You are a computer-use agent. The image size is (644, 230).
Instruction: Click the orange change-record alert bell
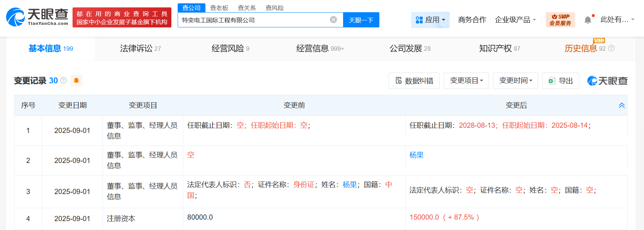[x=76, y=80]
